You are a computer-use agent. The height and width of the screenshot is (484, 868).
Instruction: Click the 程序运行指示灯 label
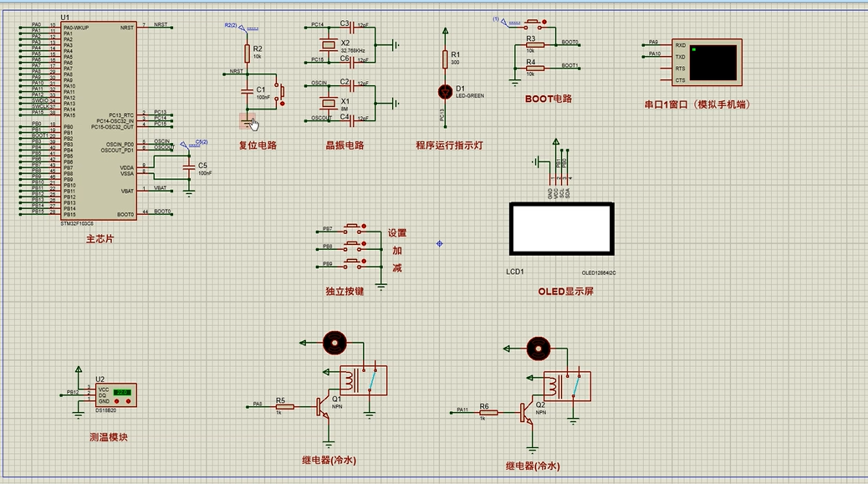pyautogui.click(x=450, y=145)
